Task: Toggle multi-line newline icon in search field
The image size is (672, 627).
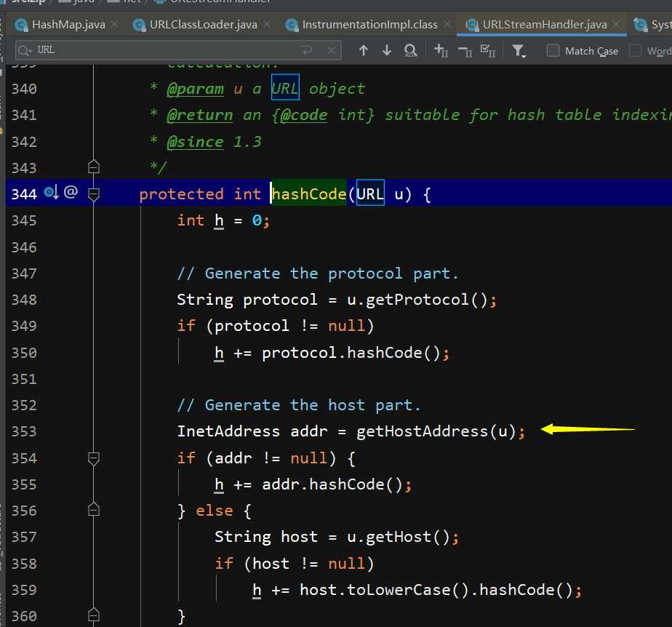Action: (307, 51)
